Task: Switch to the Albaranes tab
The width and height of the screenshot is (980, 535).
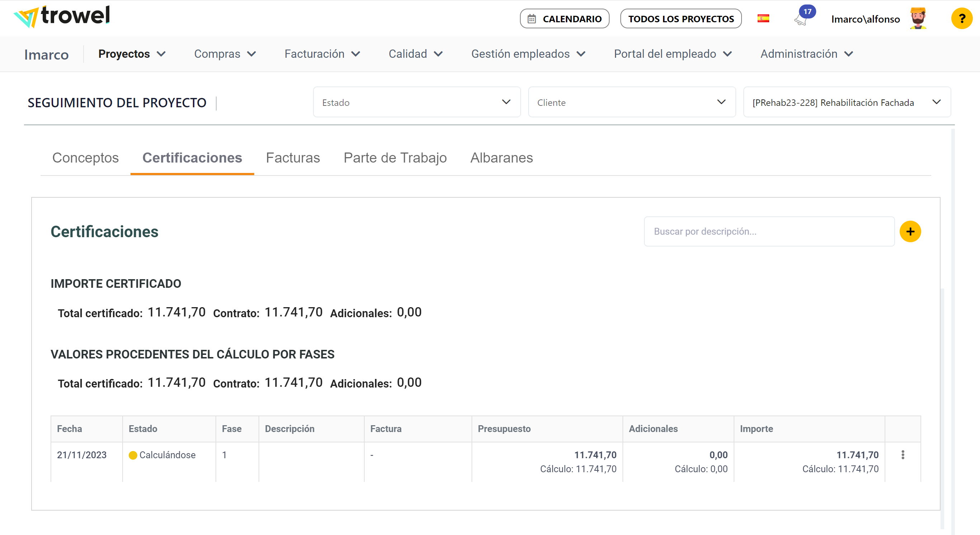Action: 501,158
